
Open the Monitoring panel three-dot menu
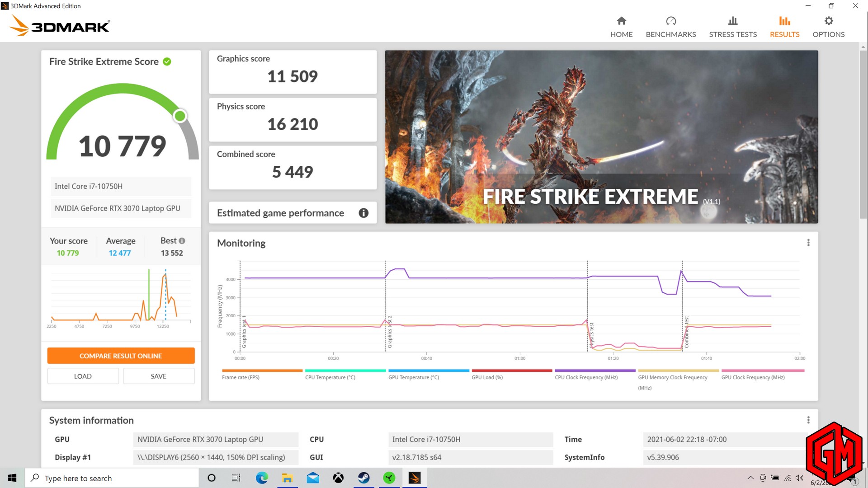(808, 243)
